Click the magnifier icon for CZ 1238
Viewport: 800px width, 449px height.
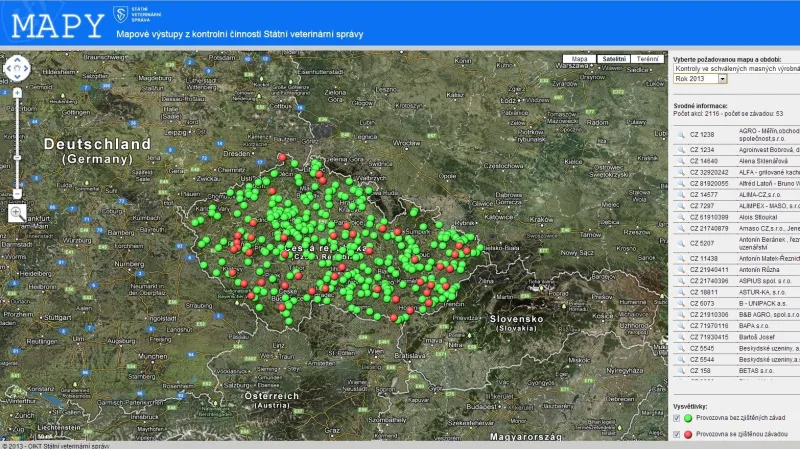tap(680, 133)
